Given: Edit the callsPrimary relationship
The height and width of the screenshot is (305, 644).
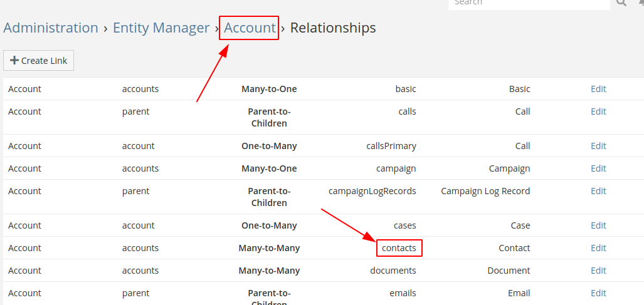Looking at the screenshot, I should tap(598, 146).
